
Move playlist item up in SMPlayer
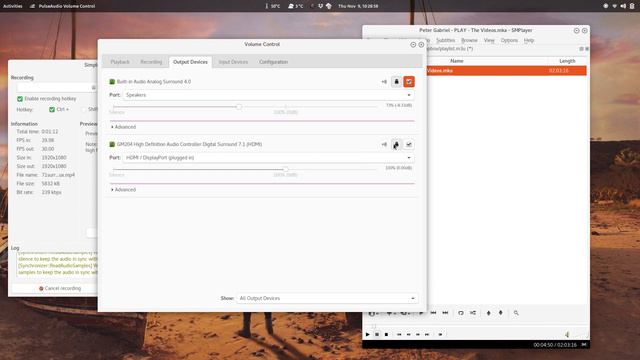click(489, 313)
